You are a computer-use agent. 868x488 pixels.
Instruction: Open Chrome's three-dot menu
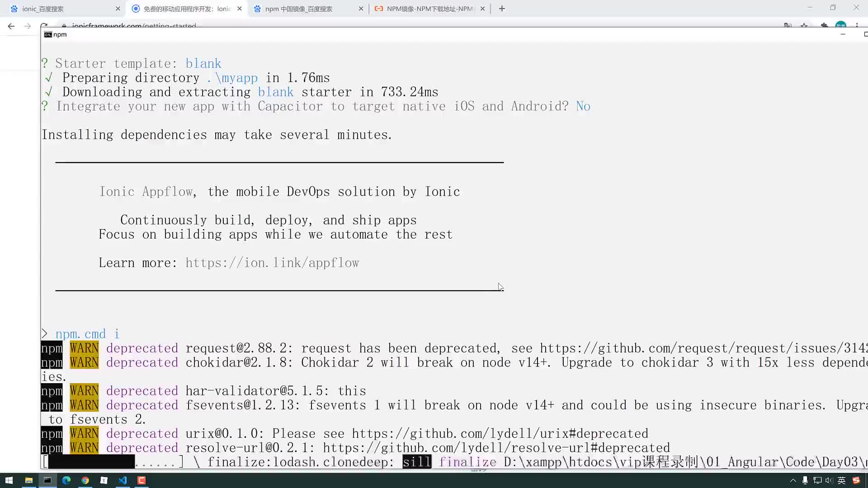857,26
